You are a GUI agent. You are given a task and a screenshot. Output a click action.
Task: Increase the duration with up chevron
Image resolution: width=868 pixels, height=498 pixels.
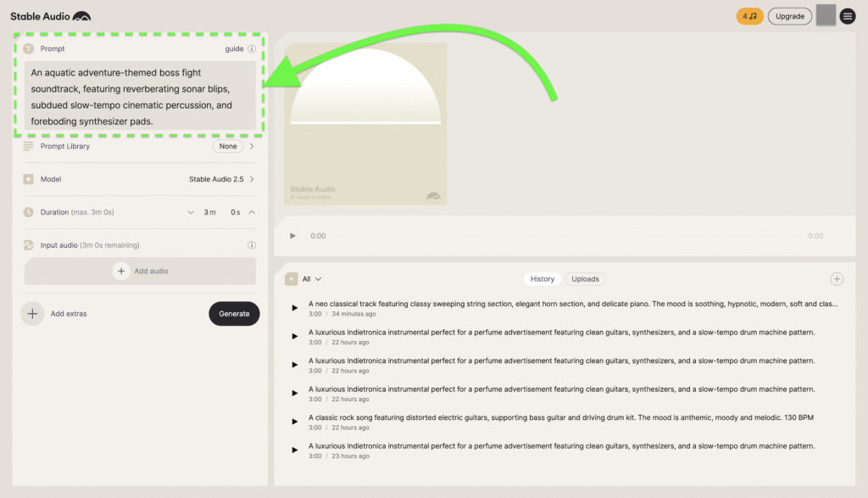tap(252, 212)
